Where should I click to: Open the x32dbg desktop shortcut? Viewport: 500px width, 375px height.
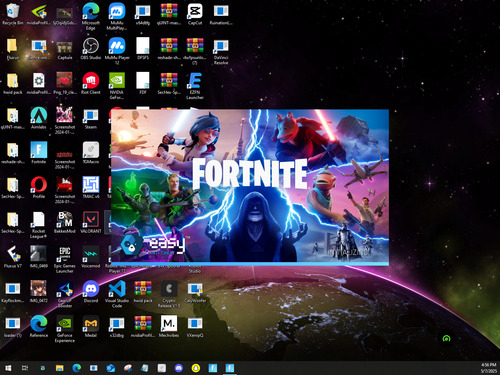[117, 326]
